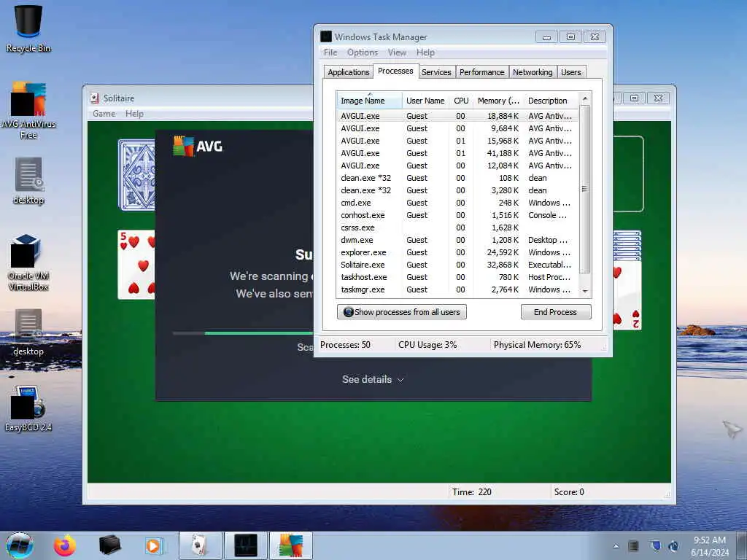The width and height of the screenshot is (747, 560).
Task: Open Task Manager File menu
Action: coord(330,52)
